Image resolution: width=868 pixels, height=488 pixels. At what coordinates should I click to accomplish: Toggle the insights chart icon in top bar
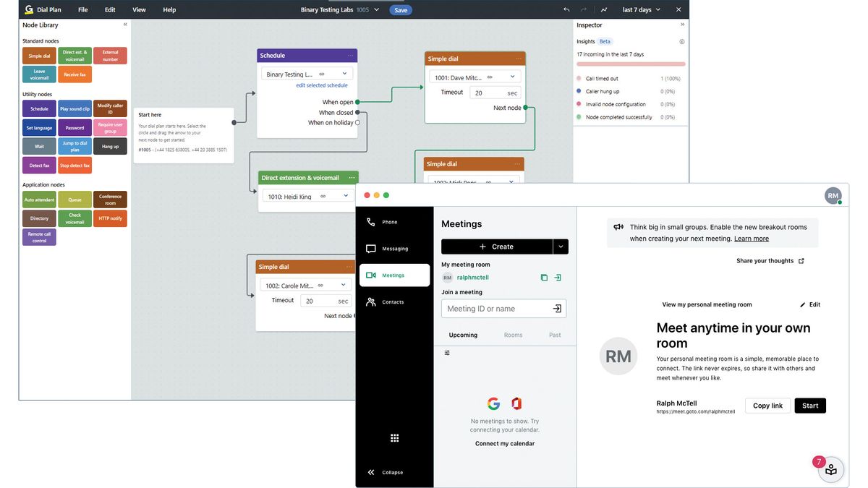604,10
